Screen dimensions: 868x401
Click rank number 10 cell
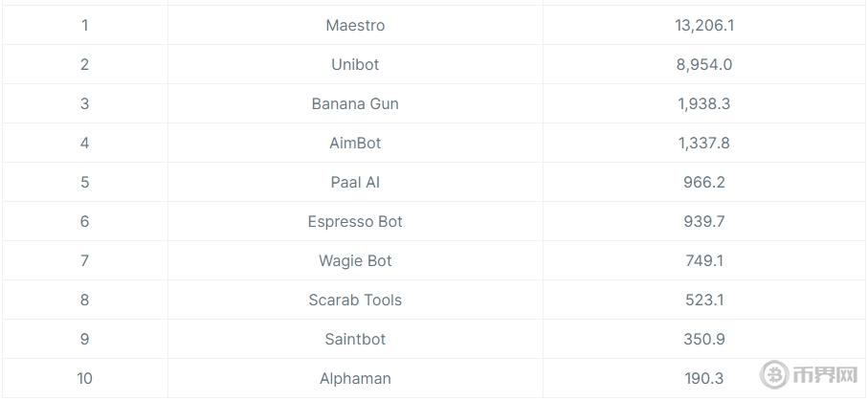click(x=85, y=379)
